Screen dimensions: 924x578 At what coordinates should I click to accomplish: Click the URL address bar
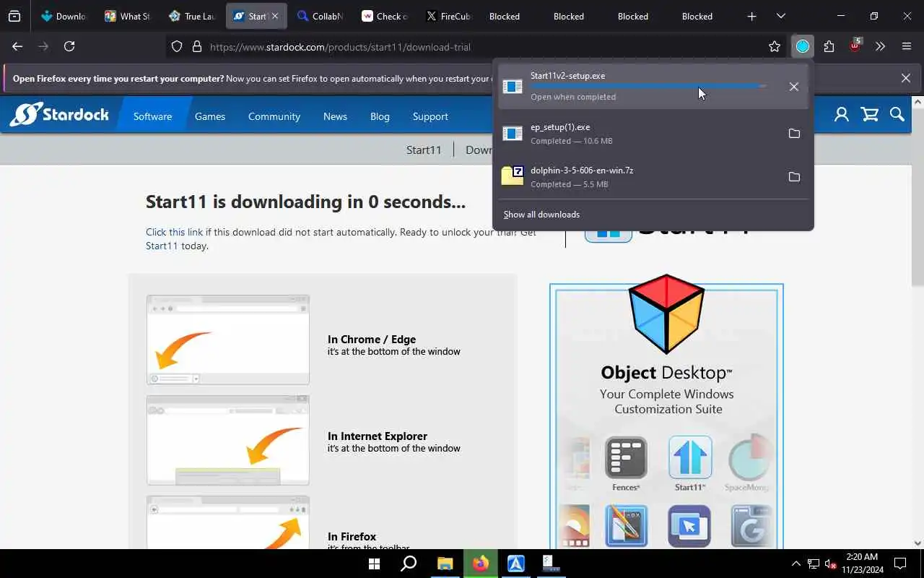(x=476, y=46)
